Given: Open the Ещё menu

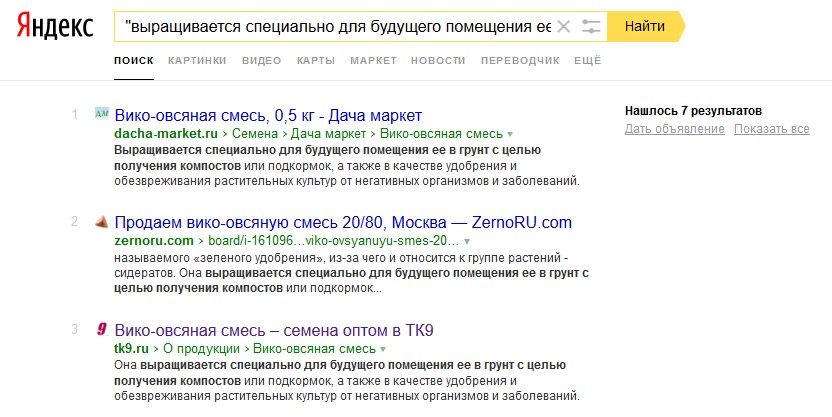Looking at the screenshot, I should click(x=587, y=60).
